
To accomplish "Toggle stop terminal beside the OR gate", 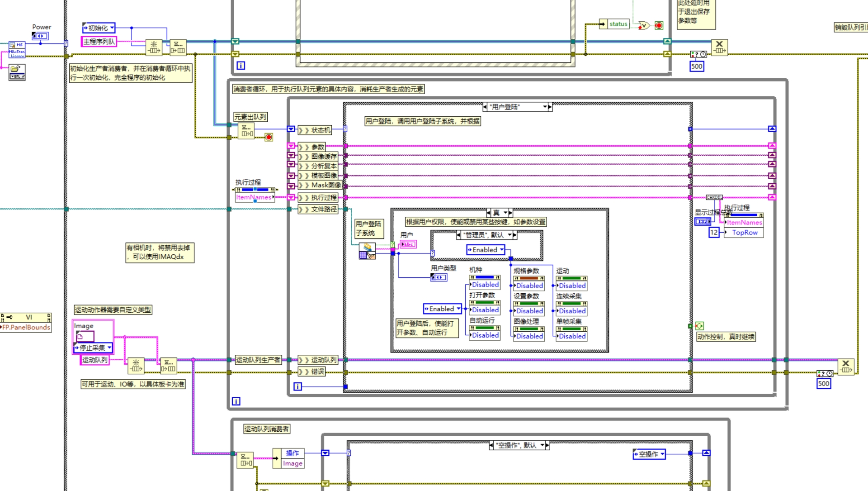I will [x=659, y=25].
